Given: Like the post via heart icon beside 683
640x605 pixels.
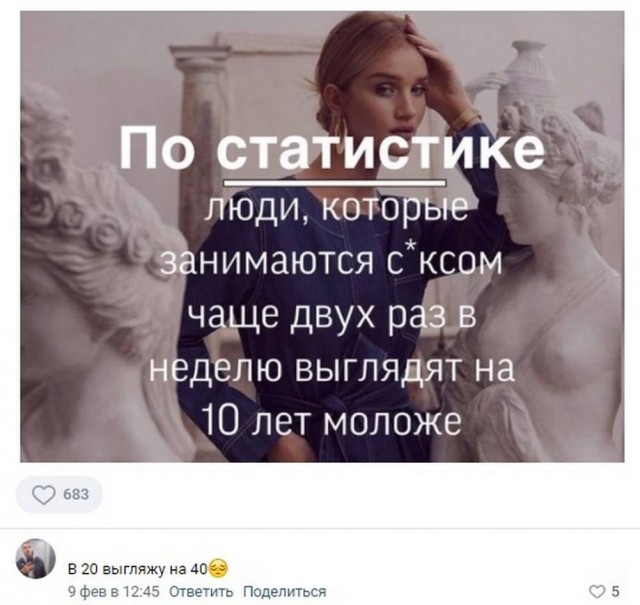Looking at the screenshot, I should [43, 495].
